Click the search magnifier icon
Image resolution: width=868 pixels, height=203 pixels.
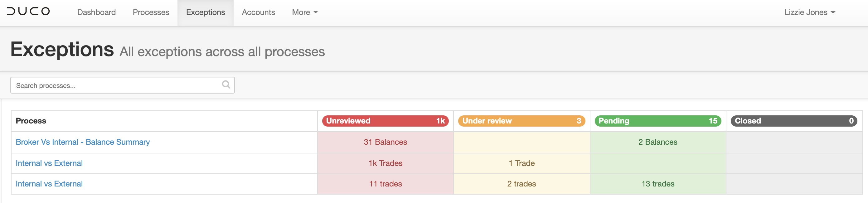226,85
